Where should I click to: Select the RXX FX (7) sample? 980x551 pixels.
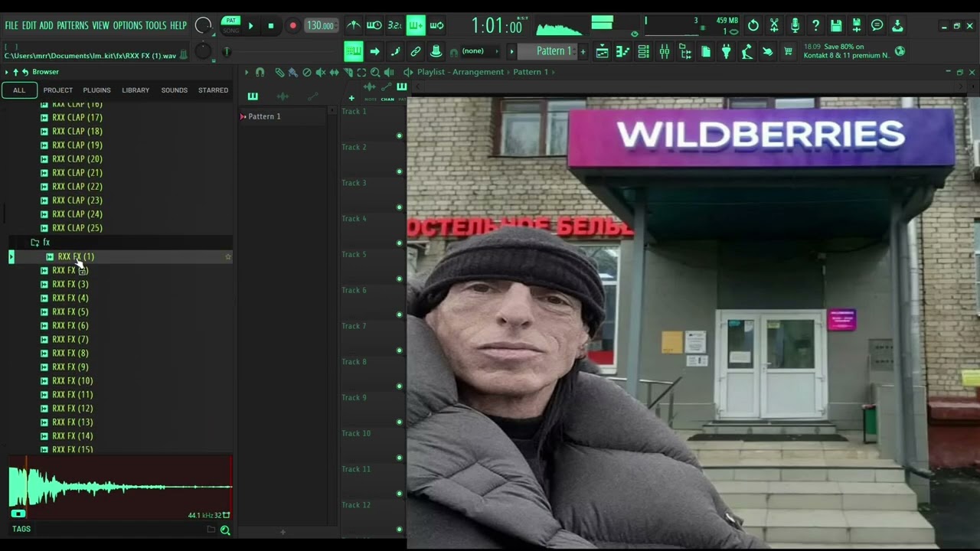(70, 339)
